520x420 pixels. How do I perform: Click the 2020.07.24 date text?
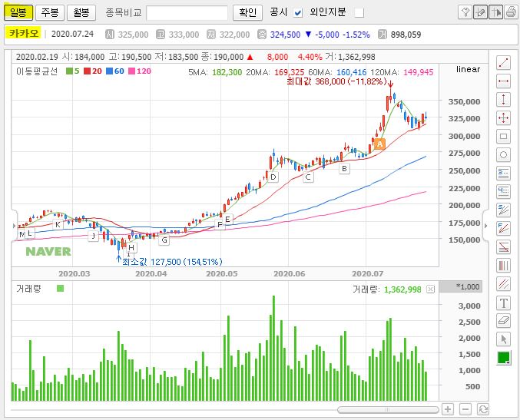(72, 34)
